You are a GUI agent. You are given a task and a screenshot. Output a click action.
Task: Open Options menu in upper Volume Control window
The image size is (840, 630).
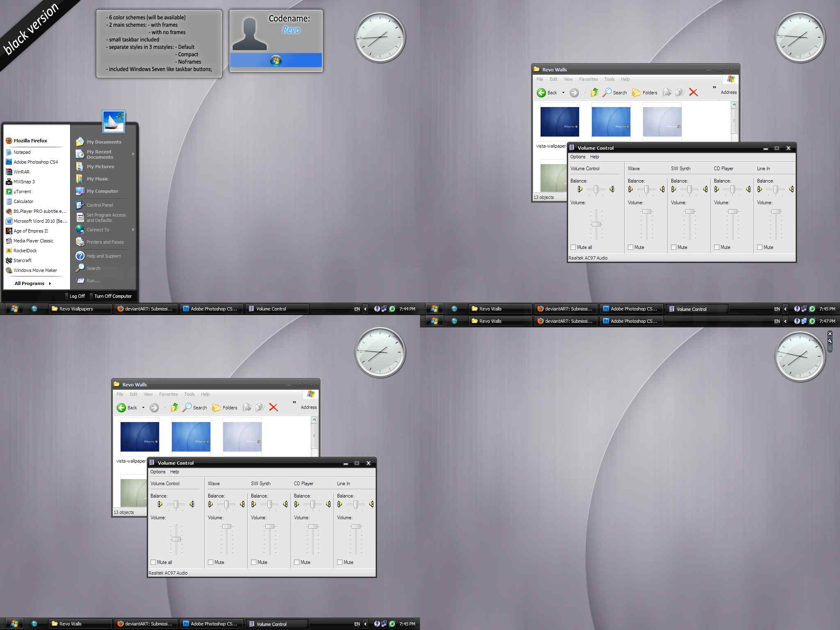click(577, 157)
